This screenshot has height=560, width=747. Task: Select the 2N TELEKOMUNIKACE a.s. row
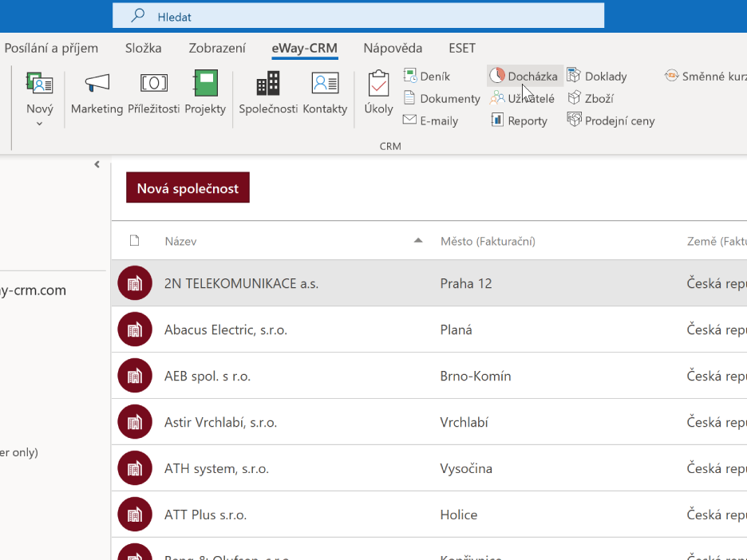(x=429, y=283)
